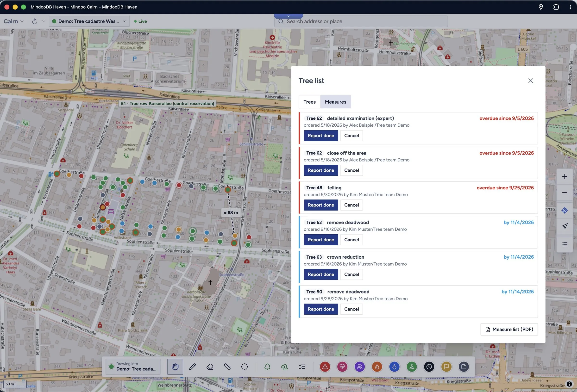The height and width of the screenshot is (392, 577).
Task: Report done for Tree 62 detailed examination
Action: pos(321,136)
